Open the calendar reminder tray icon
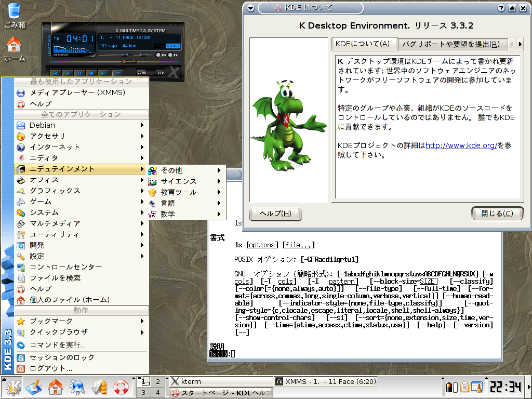 tap(477, 387)
